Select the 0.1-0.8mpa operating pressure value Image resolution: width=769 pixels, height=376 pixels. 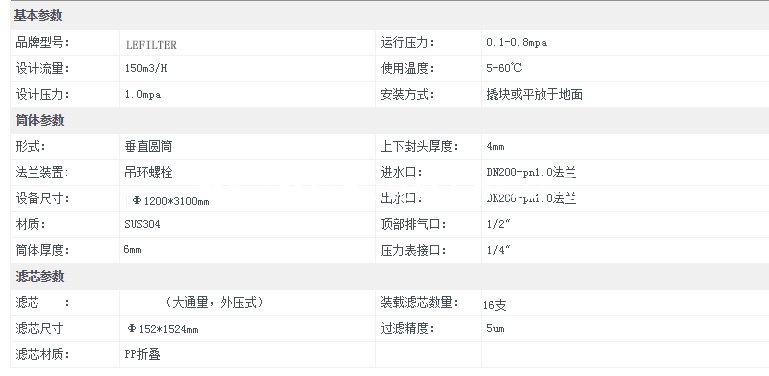point(516,43)
